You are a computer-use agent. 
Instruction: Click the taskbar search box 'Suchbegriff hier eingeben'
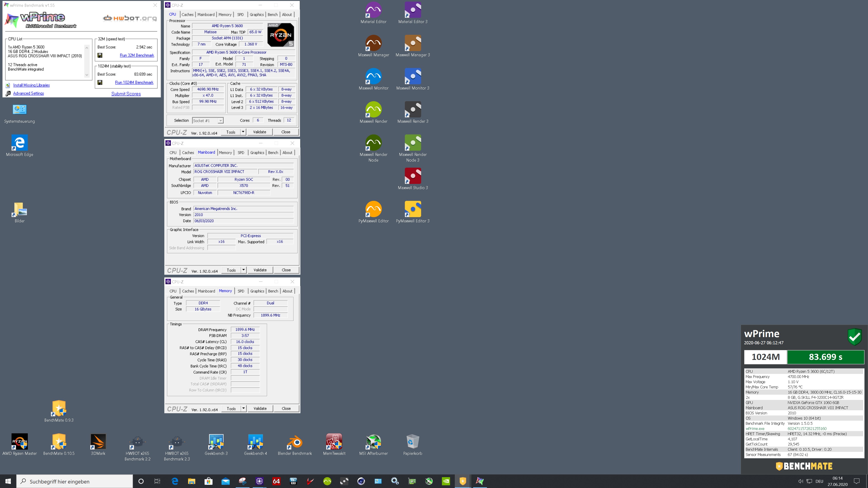coord(74,481)
